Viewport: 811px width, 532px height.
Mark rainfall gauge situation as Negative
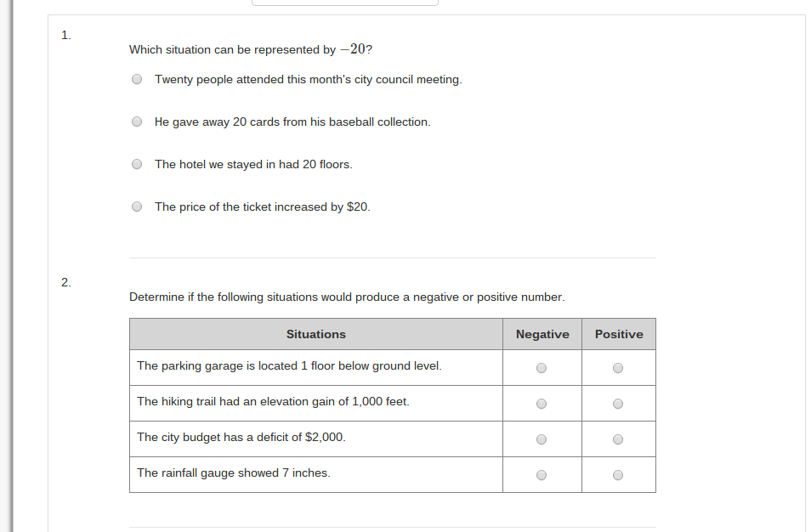(541, 475)
